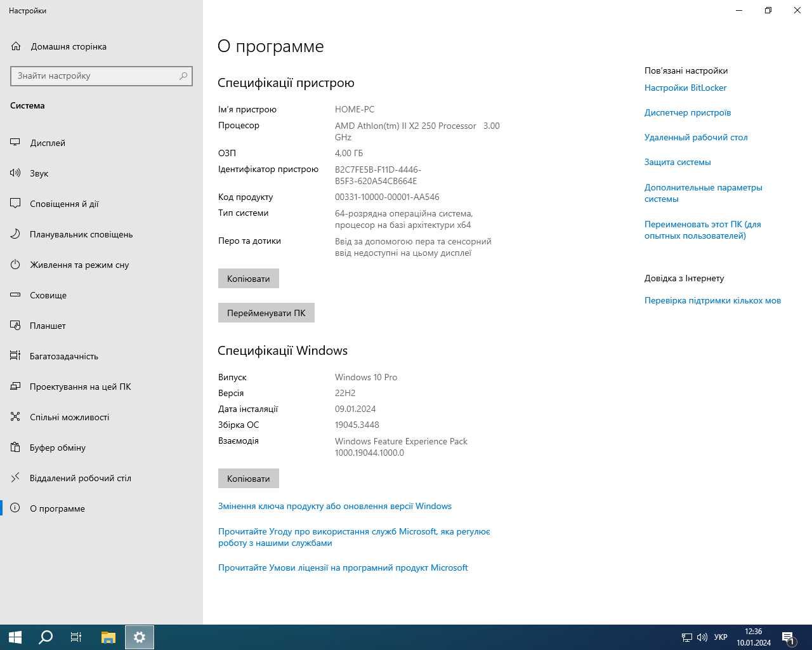The height and width of the screenshot is (650, 812).
Task: Open the notification center icon
Action: coord(789,637)
